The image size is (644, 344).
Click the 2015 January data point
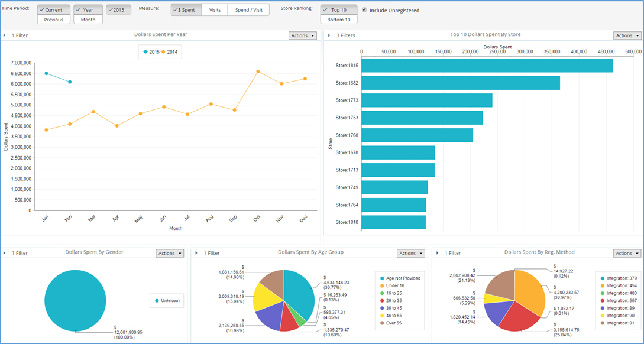46,73
